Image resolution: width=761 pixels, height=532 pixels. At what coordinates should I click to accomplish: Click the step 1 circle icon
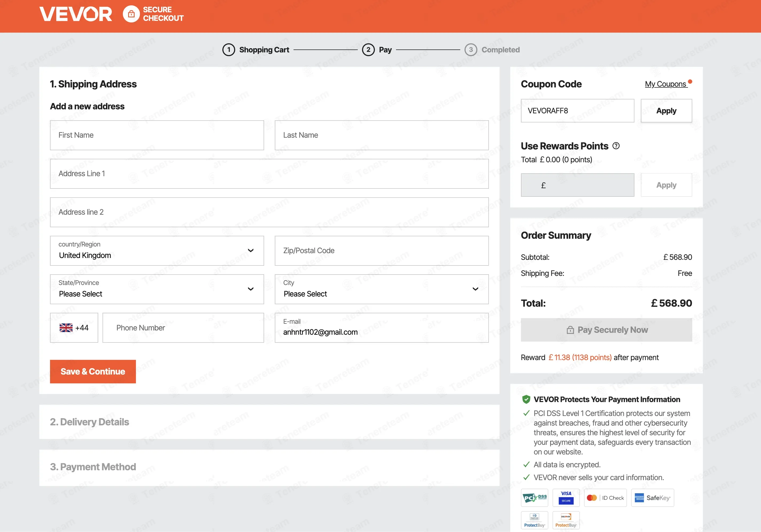[x=229, y=50]
